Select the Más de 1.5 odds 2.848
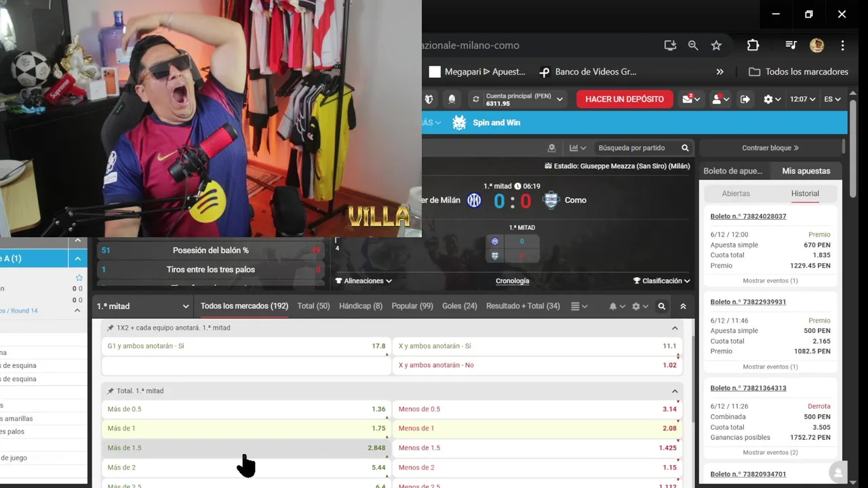868x488 pixels. [x=246, y=448]
